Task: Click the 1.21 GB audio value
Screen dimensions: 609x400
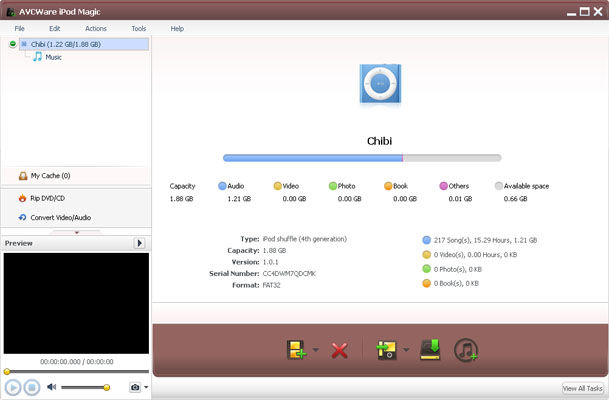Action: coord(239,199)
